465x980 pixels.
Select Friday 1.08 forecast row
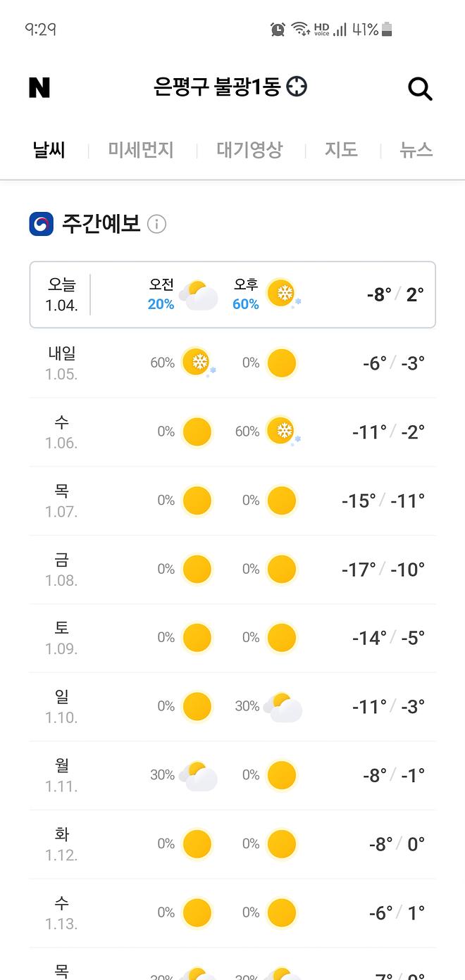coord(232,570)
